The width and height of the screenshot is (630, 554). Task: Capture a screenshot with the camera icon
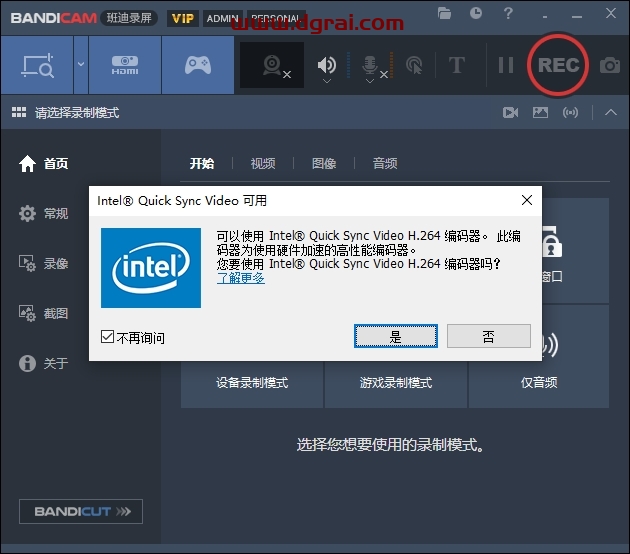click(x=610, y=65)
